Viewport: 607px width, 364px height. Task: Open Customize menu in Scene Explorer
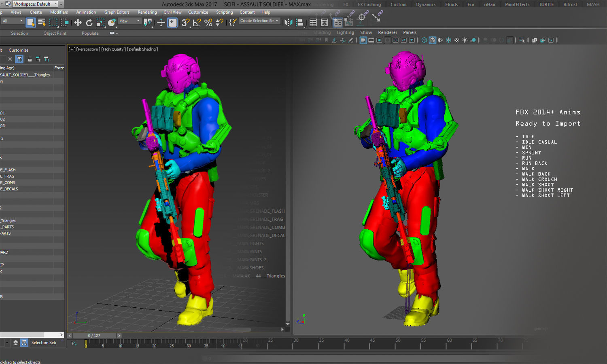coord(19,50)
